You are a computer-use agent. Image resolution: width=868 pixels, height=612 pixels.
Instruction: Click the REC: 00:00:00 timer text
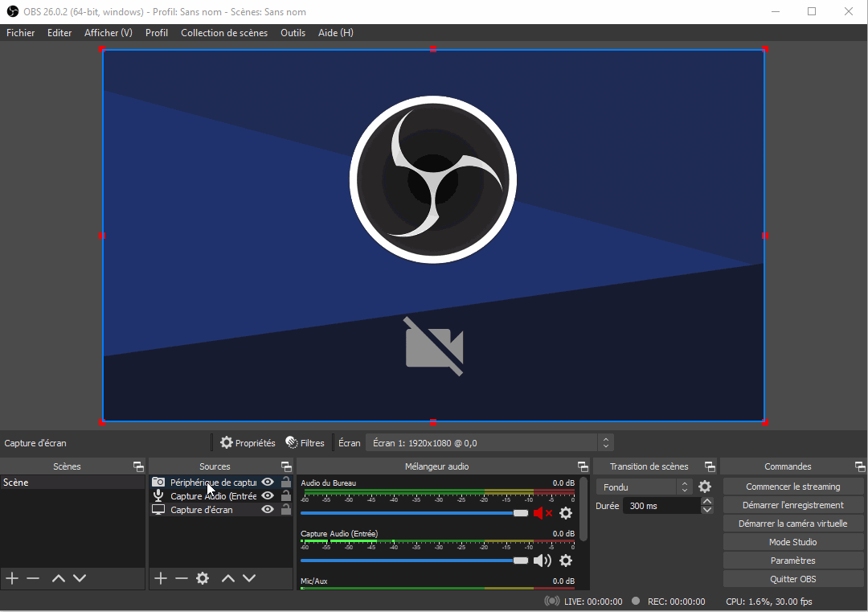tap(677, 602)
